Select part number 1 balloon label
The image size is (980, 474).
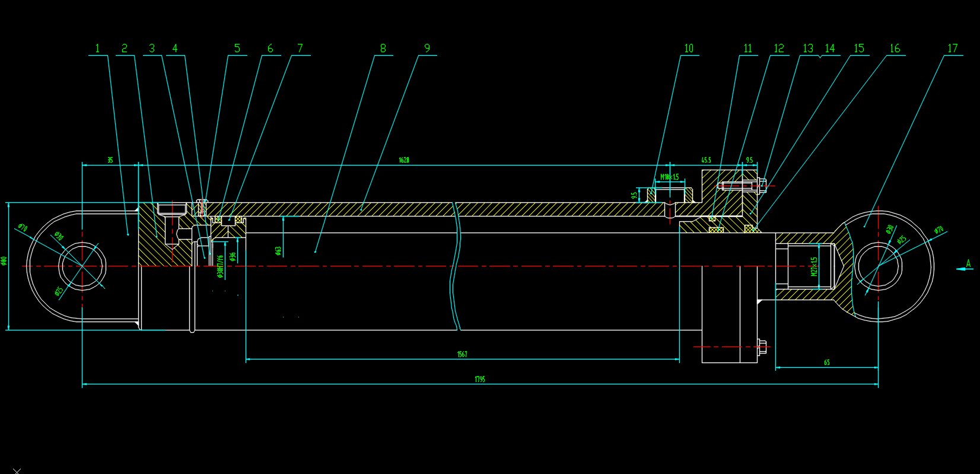coord(98,49)
